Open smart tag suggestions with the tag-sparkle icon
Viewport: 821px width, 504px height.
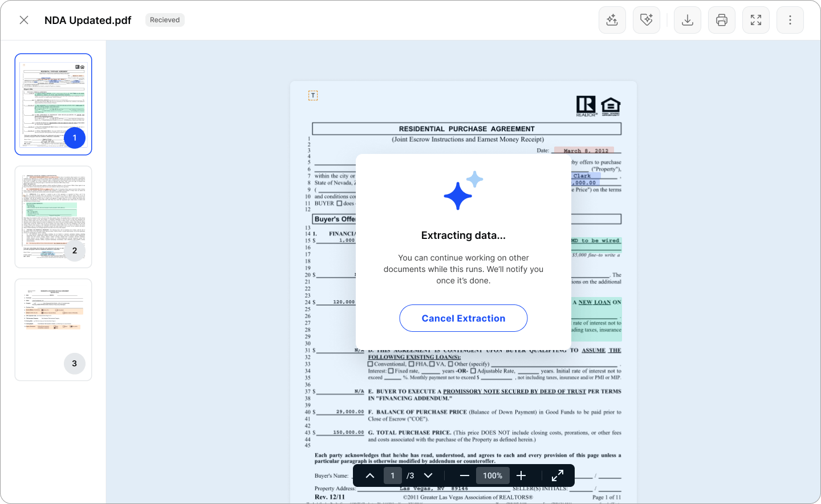click(x=647, y=19)
